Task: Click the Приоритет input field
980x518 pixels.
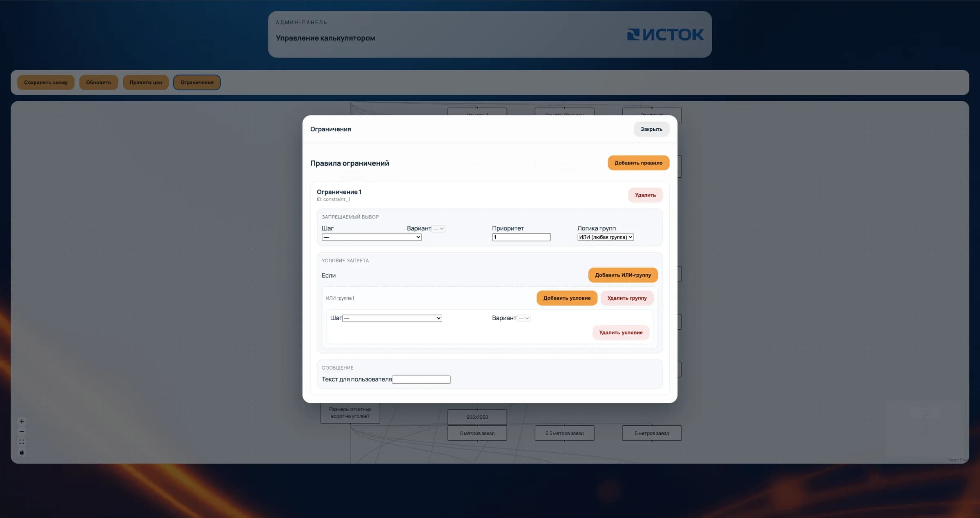Action: tap(521, 237)
